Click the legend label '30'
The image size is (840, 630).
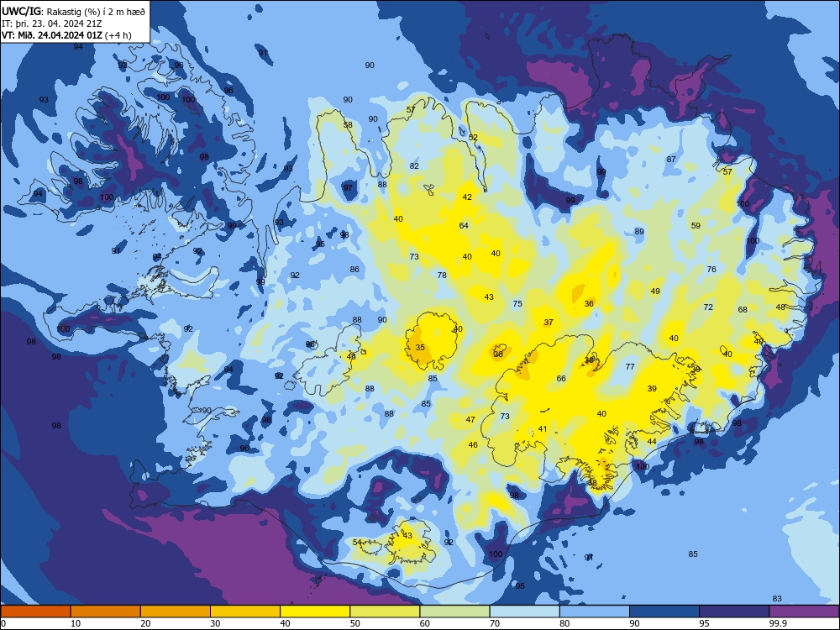pyautogui.click(x=215, y=623)
